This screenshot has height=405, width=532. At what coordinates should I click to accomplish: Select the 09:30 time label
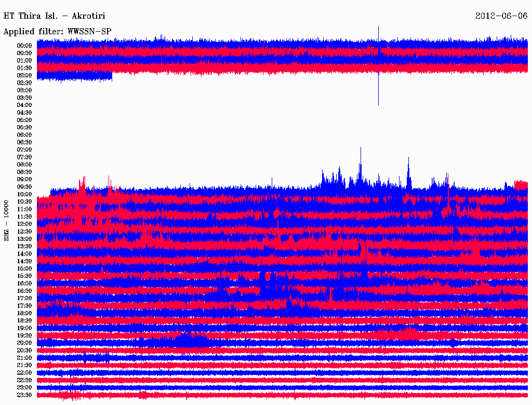coord(24,187)
